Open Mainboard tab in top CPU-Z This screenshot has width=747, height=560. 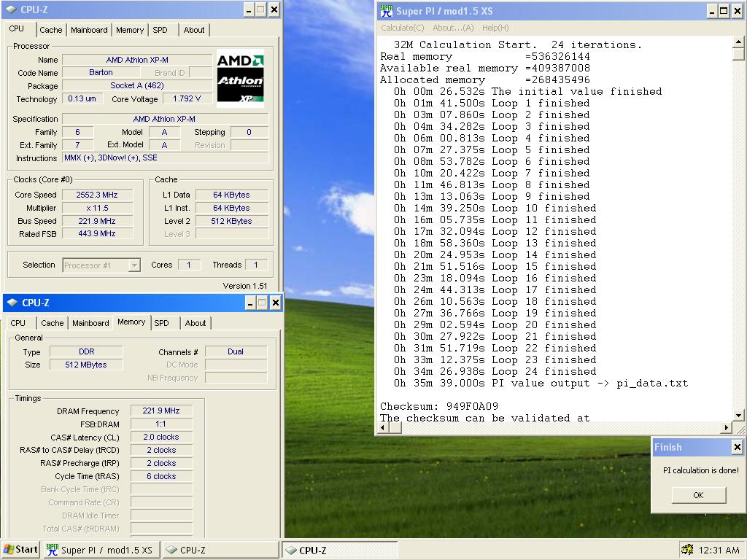(89, 30)
